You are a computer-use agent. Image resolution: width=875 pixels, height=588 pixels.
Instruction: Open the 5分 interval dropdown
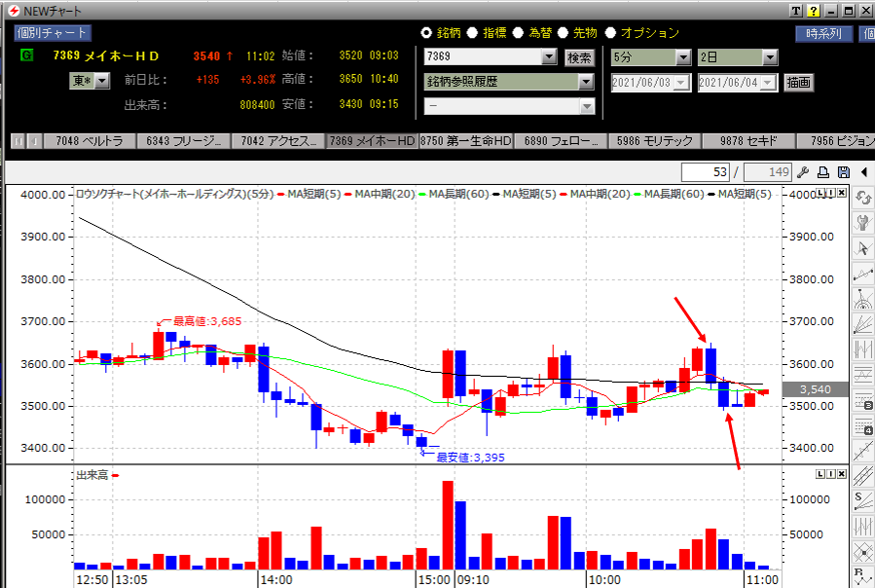[683, 57]
